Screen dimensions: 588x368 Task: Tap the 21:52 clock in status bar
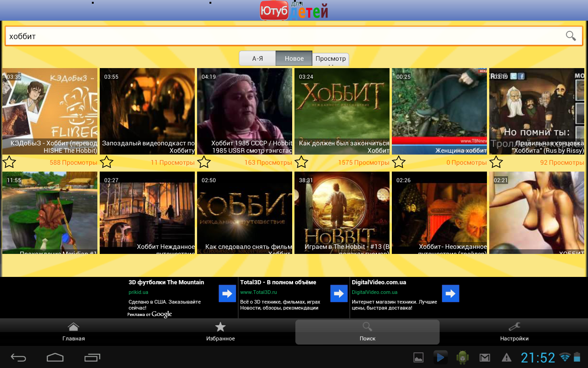pyautogui.click(x=538, y=357)
